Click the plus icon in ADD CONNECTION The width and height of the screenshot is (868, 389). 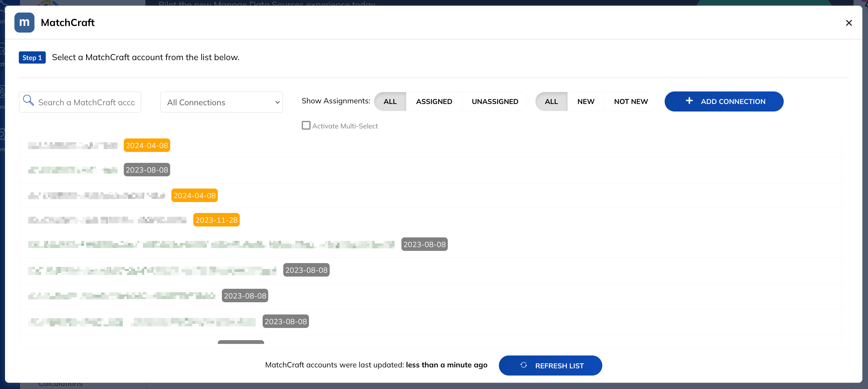pos(689,101)
